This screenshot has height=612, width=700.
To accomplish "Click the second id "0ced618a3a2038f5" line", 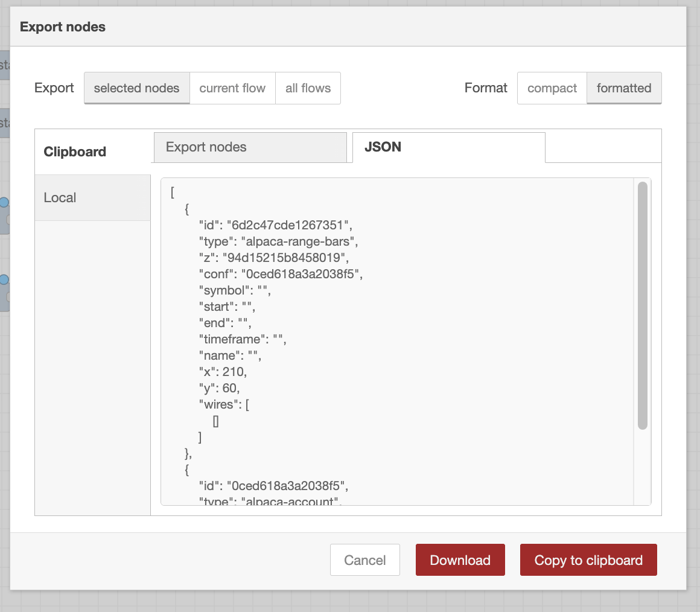I will (273, 485).
